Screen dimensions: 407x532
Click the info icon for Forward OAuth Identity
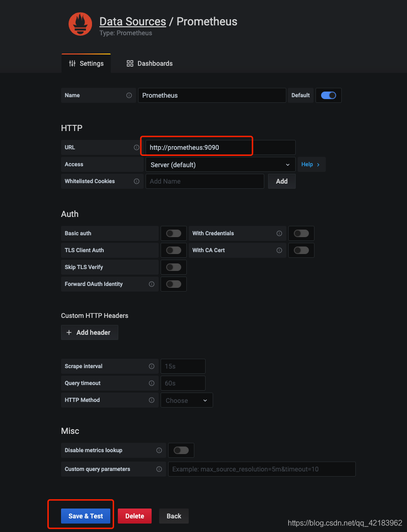[152, 284]
